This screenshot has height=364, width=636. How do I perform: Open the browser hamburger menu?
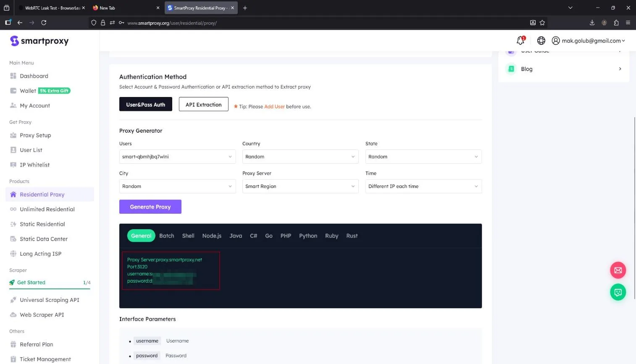click(628, 23)
